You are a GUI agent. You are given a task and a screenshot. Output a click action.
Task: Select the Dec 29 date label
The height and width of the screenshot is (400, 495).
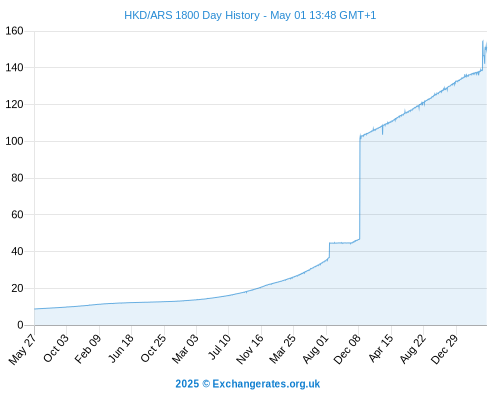[x=445, y=349]
